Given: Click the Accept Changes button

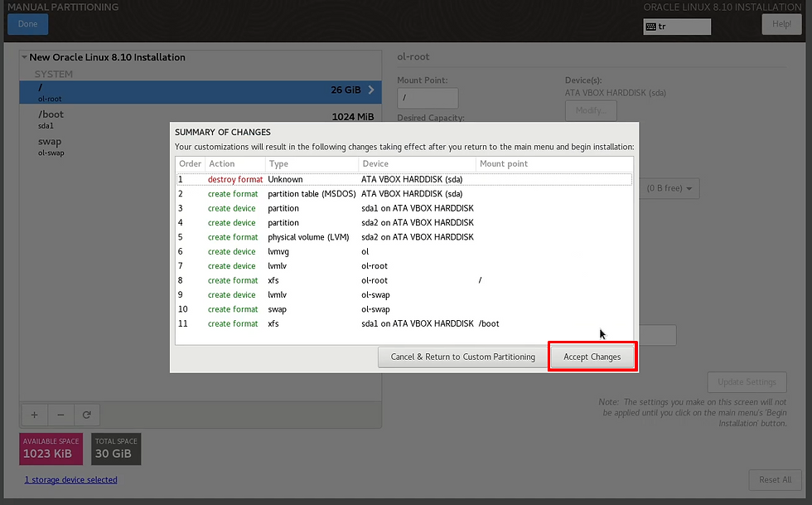Looking at the screenshot, I should coord(592,357).
